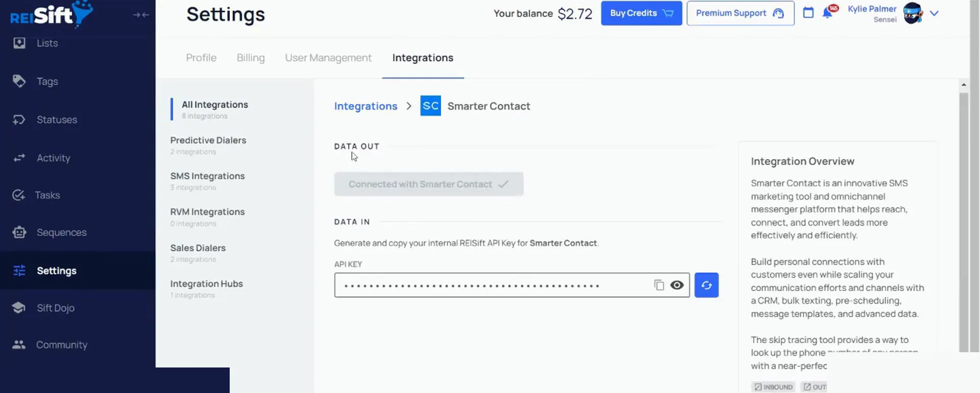Collapse the sidebar with arrow icon
980x393 pixels.
click(x=141, y=15)
